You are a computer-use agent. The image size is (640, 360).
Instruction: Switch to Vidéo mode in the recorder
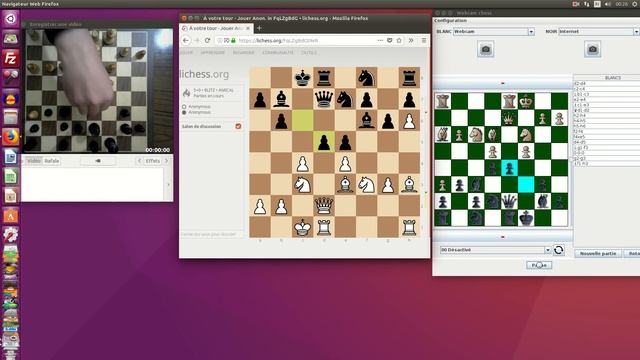click(x=34, y=161)
